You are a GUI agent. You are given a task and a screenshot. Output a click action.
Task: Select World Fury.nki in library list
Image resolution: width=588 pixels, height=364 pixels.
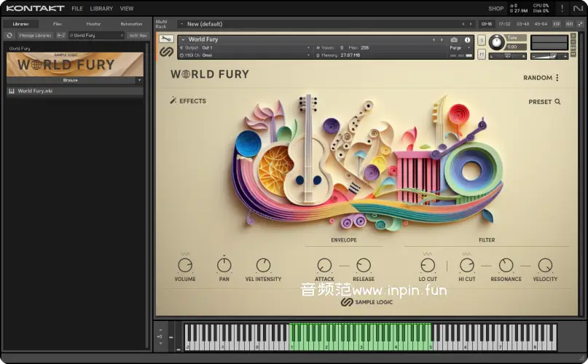(x=35, y=91)
